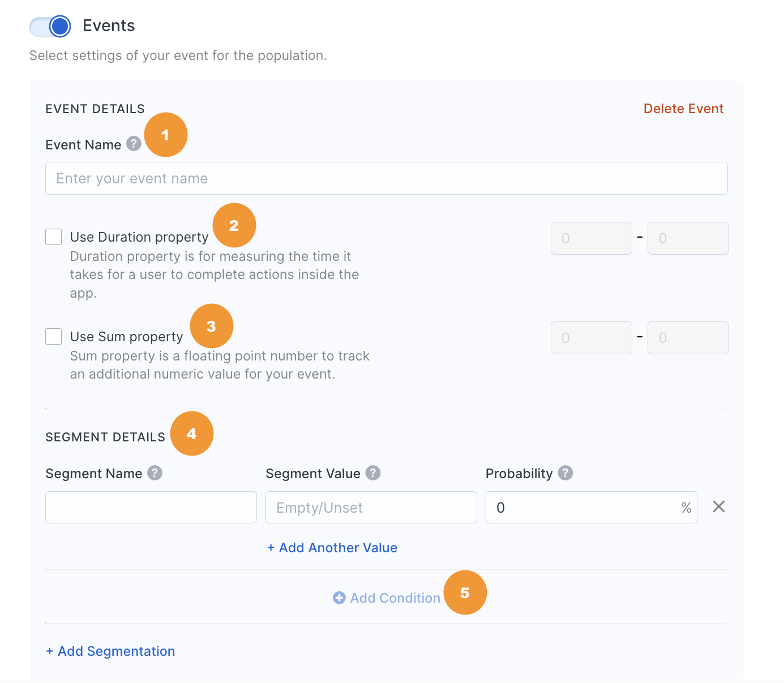Viewport: 784px width, 683px height.
Task: Check the Use Sum property checkbox
Action: coord(54,336)
